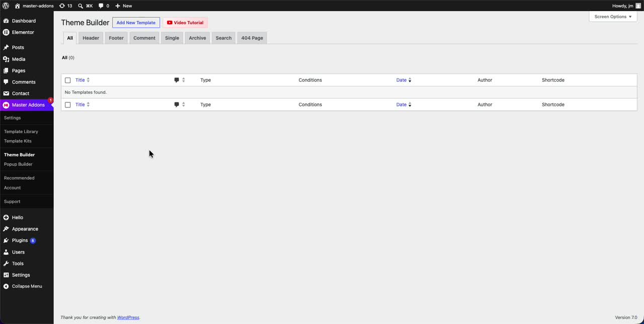Viewport: 644px width, 324px height.
Task: Check the select-all checkbox in the table header
Action: tap(68, 80)
